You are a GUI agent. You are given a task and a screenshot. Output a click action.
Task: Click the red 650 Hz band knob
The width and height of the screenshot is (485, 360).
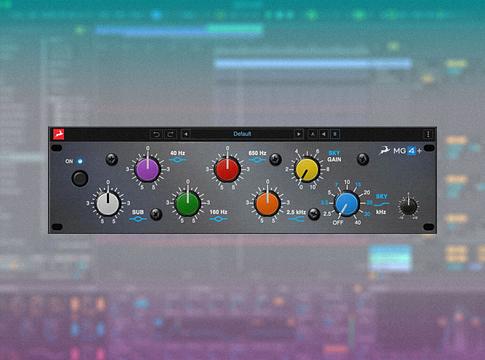(x=227, y=169)
